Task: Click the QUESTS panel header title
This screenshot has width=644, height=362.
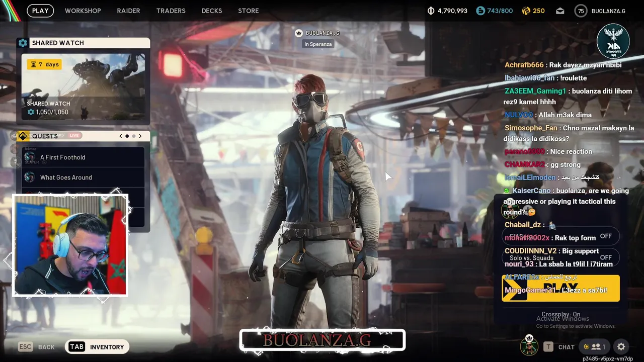Action: (x=45, y=136)
